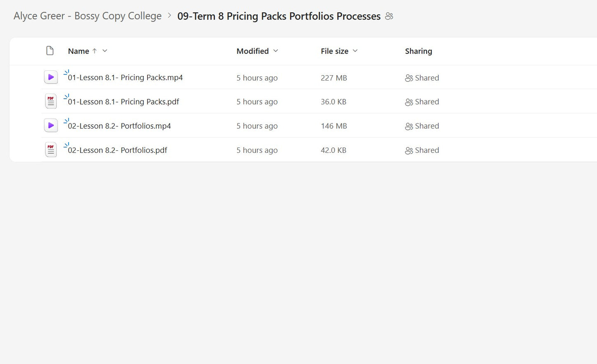Click the members icon next to the folder title
The height and width of the screenshot is (364, 597).
(x=389, y=16)
